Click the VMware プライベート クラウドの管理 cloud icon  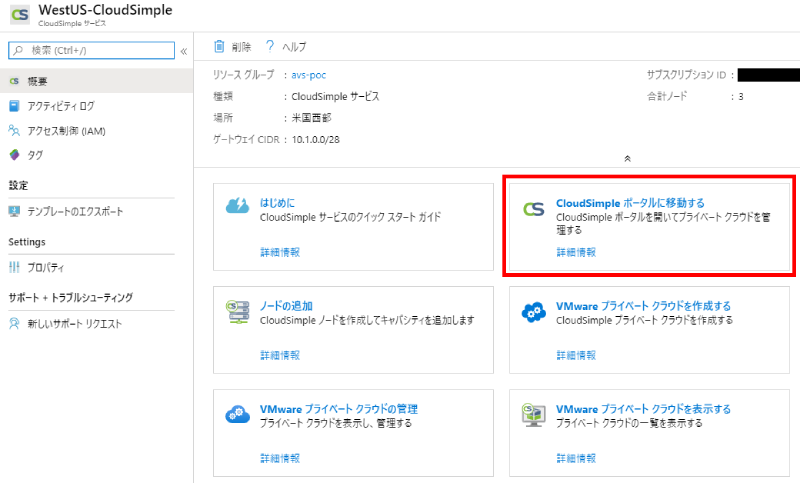(237, 414)
